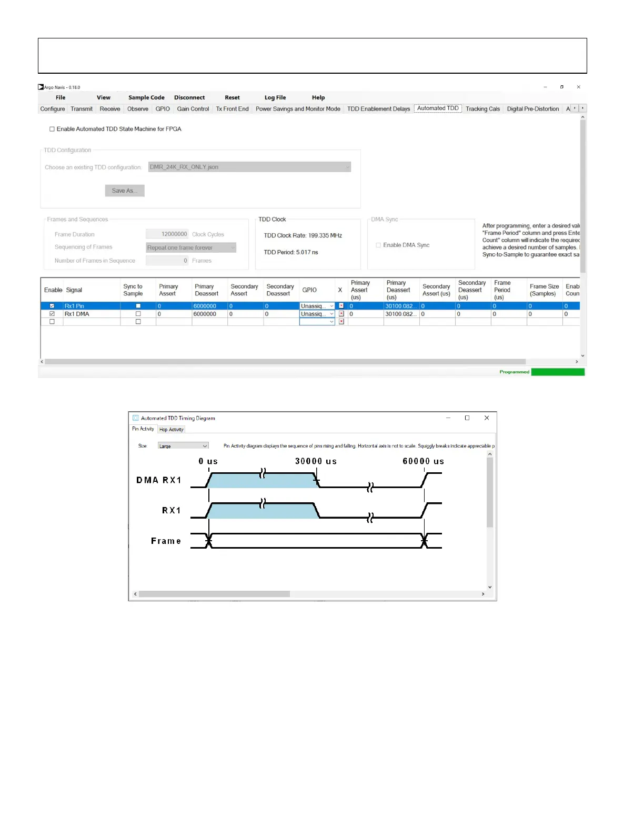Viewport: 644px width, 834px height.
Task: Click Timing Diagram scroll-up arrow
Action: click(490, 454)
